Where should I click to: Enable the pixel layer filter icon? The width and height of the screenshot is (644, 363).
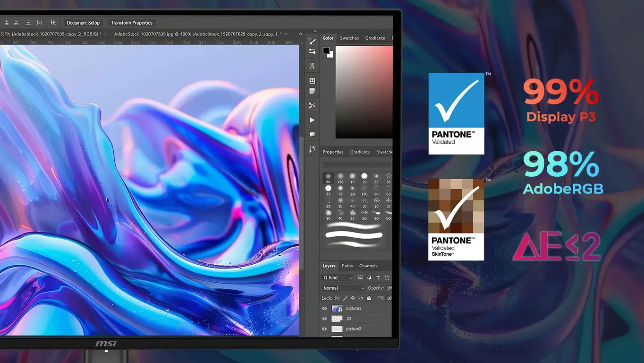pos(361,277)
